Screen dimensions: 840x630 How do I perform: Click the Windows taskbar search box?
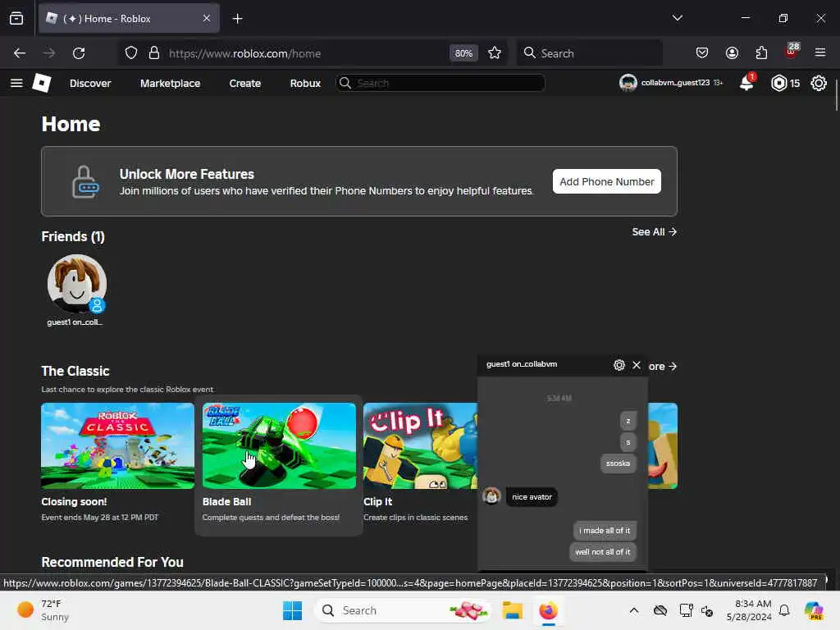(x=404, y=610)
